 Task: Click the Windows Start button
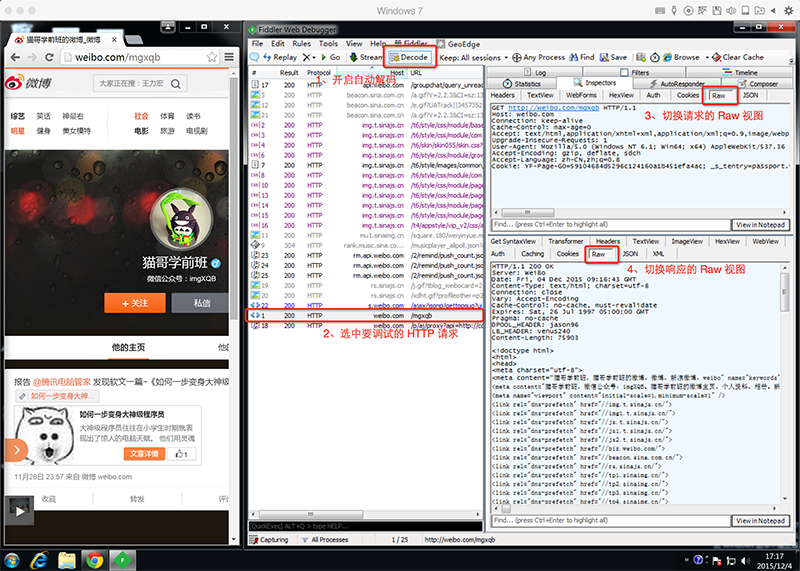pyautogui.click(x=11, y=560)
